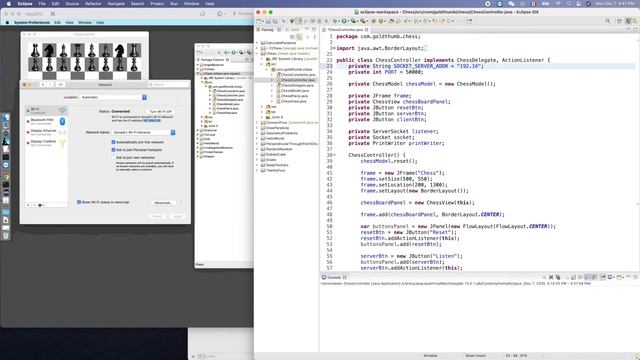Viewport: 640px width, 360px height.
Task: Select ChessController.java in Package Explorer
Action: (298, 80)
